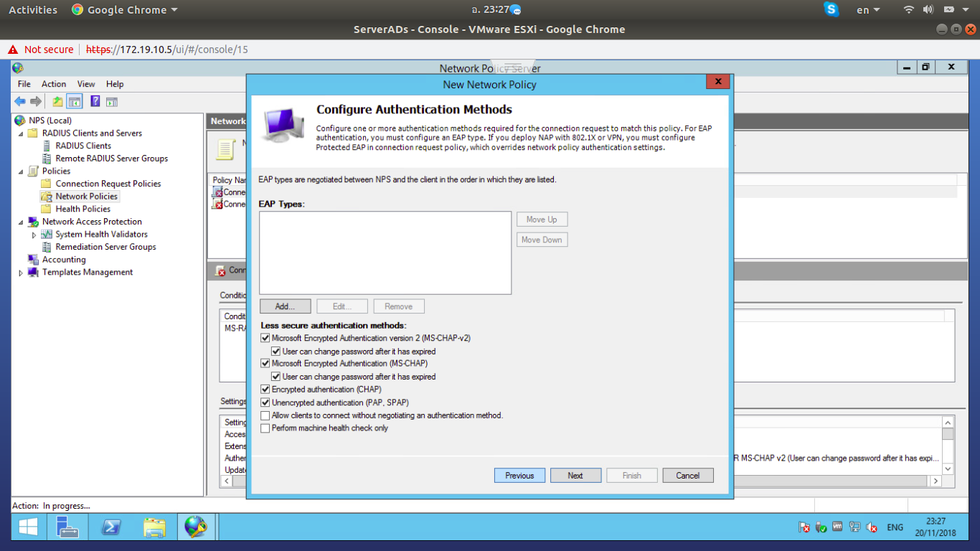The height and width of the screenshot is (551, 980).
Task: Click the Network Policy Server taskbar icon
Action: tap(196, 527)
